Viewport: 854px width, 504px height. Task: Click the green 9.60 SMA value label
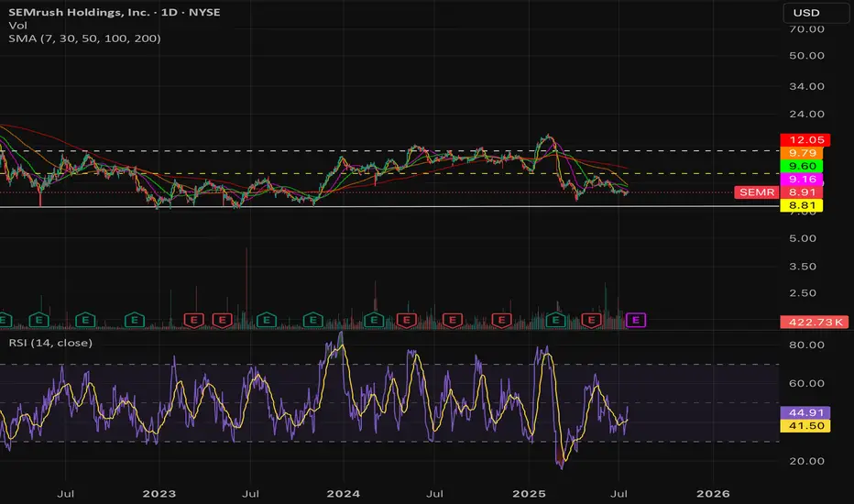pyautogui.click(x=802, y=166)
